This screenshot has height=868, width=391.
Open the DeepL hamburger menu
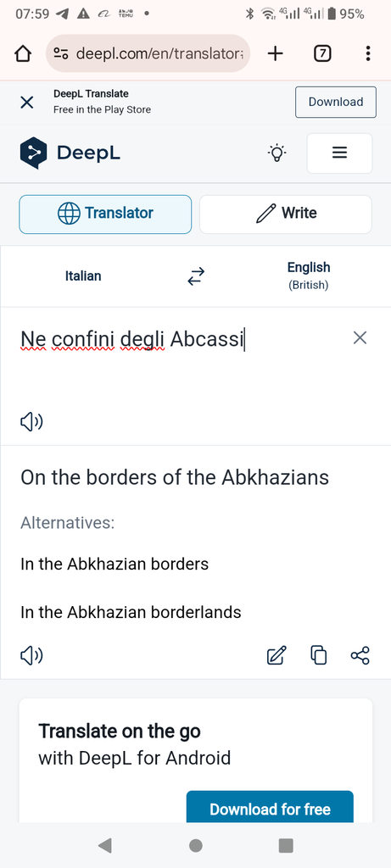(x=339, y=153)
